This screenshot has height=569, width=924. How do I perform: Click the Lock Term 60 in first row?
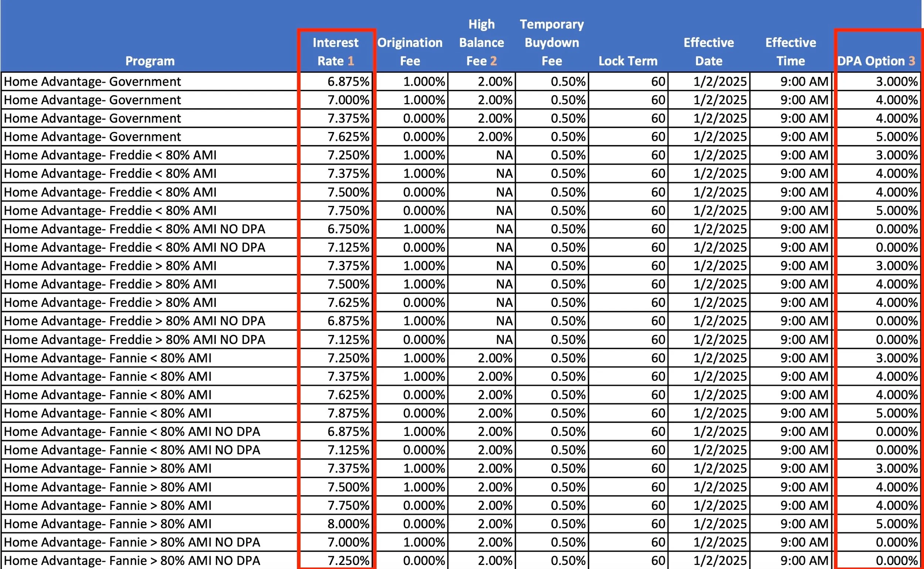point(658,82)
